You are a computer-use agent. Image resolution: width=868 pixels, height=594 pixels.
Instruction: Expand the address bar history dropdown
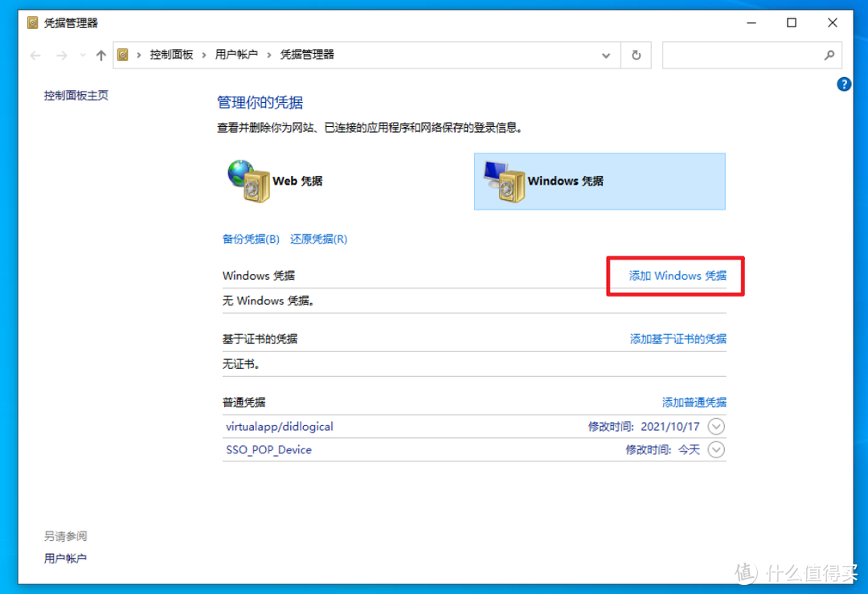tap(606, 55)
